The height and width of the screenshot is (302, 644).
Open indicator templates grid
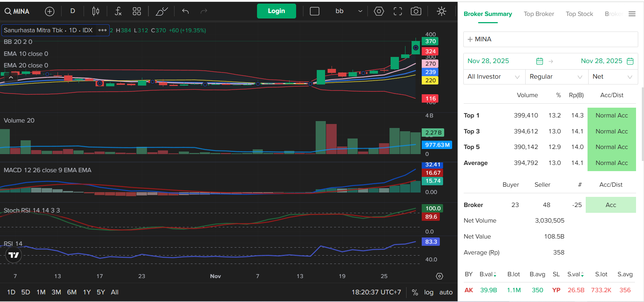137,11
